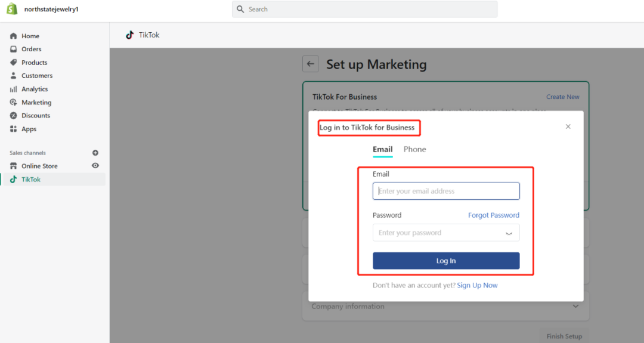Click the Sign Up Now link
This screenshot has width=644, height=343.
pyautogui.click(x=477, y=285)
